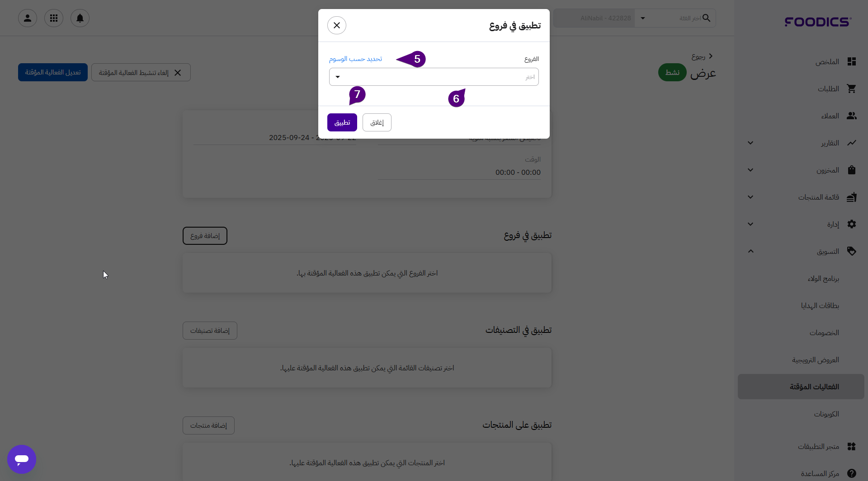Open the chat support bubble
This screenshot has height=481, width=868.
point(22,459)
